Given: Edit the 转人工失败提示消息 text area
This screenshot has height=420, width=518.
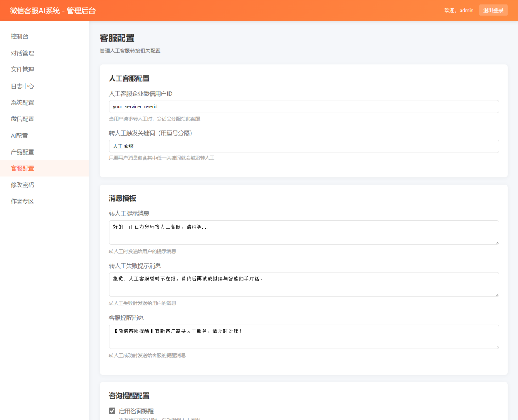Looking at the screenshot, I should [304, 284].
